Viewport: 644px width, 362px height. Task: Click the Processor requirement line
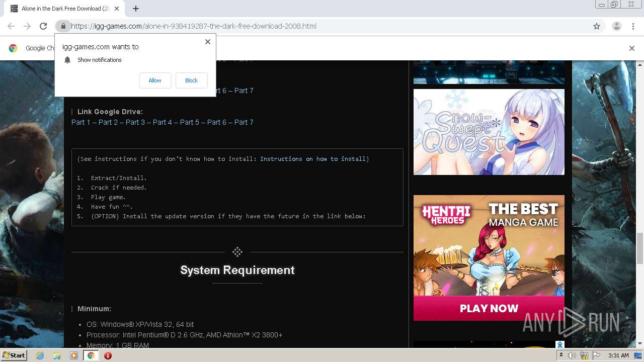[x=184, y=335]
